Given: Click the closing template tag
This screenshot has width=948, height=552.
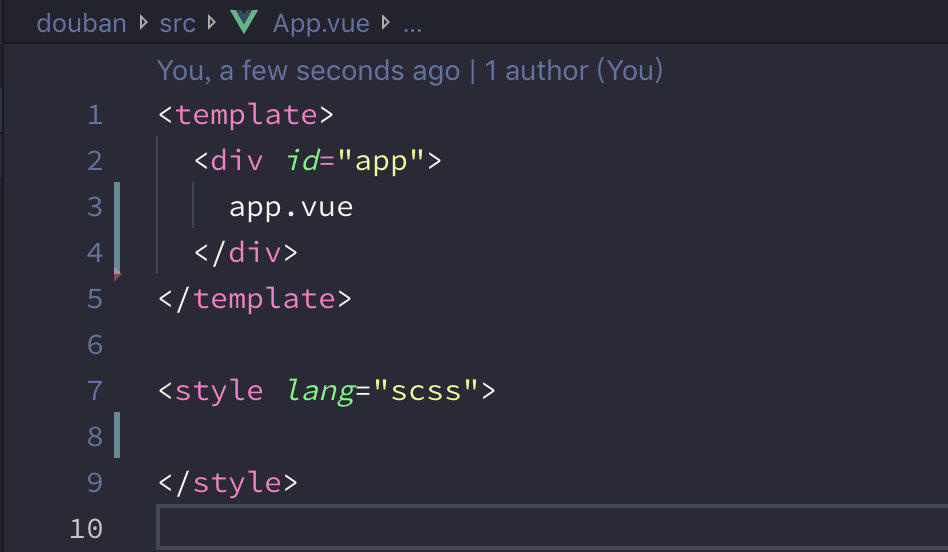Looking at the screenshot, I should 255,299.
